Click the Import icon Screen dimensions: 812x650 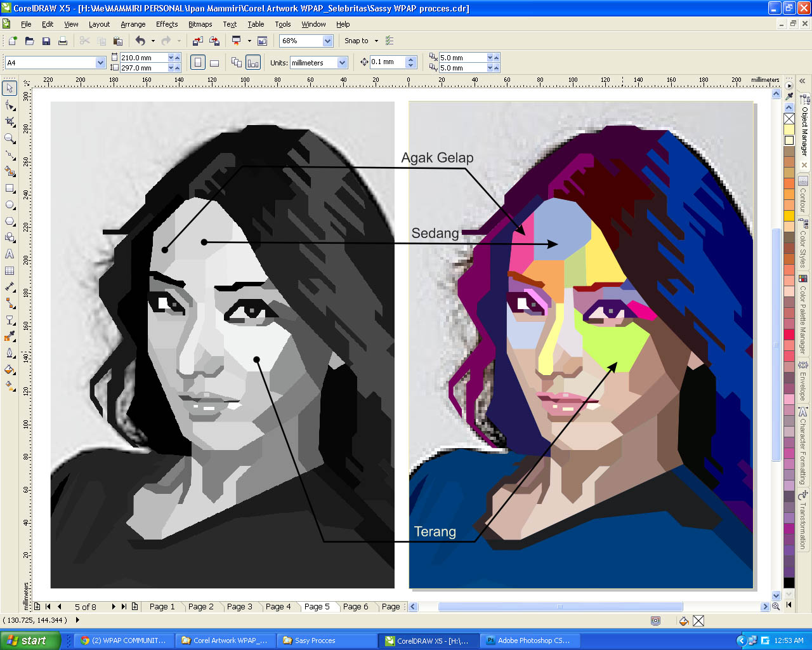coord(198,41)
